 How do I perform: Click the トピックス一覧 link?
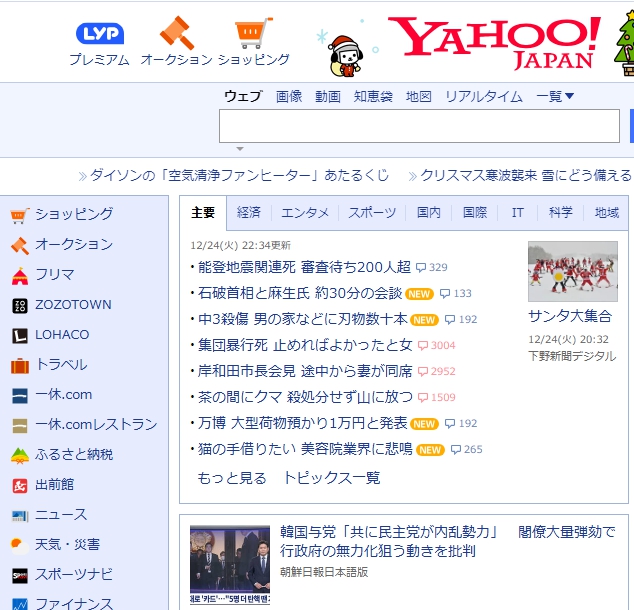point(332,478)
